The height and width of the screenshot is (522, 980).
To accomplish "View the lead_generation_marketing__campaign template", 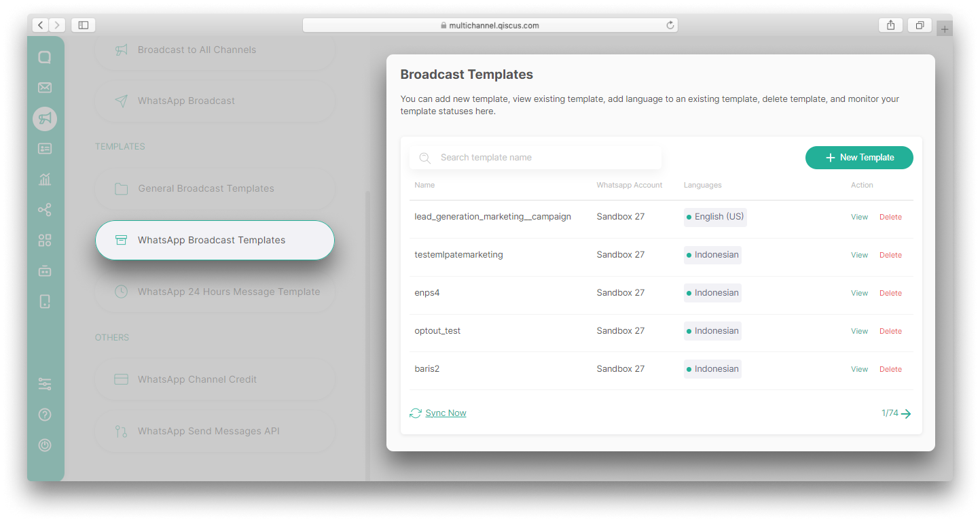I will [x=859, y=217].
